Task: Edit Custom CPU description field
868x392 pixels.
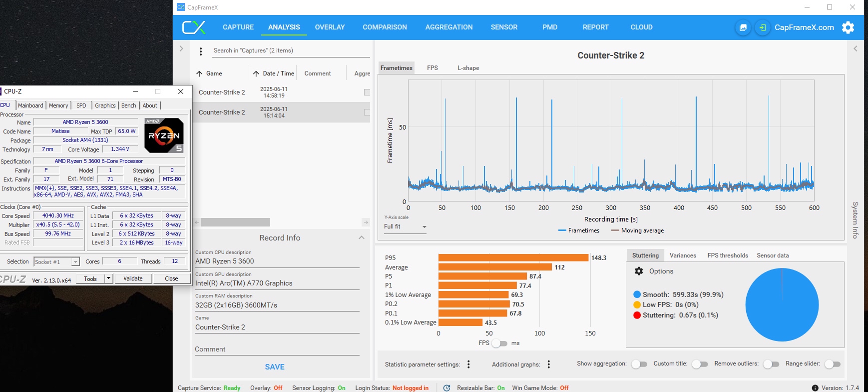Action: [277, 261]
